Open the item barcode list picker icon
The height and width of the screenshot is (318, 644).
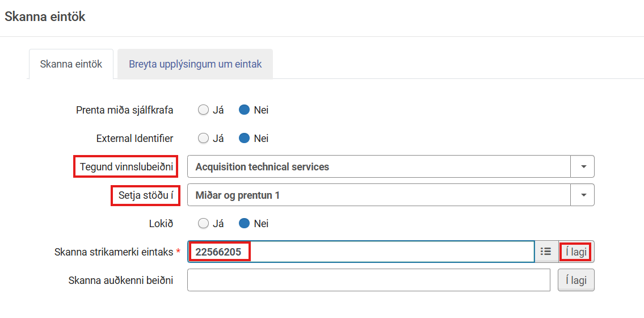(546, 252)
